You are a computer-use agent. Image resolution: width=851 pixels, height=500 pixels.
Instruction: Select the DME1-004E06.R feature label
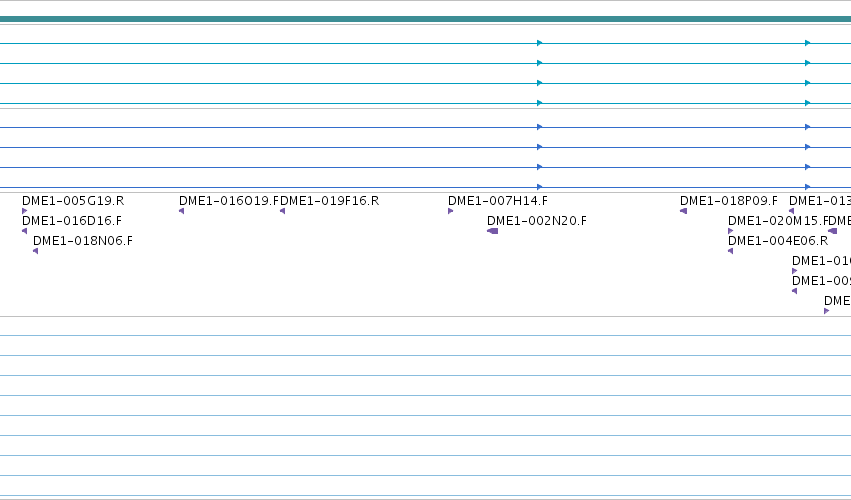pyautogui.click(x=778, y=241)
